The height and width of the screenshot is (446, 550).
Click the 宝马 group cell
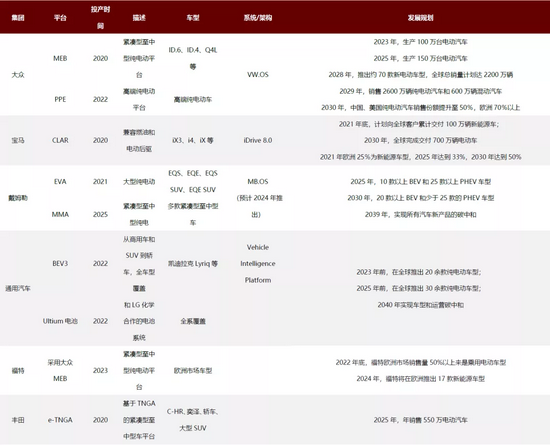[18, 140]
